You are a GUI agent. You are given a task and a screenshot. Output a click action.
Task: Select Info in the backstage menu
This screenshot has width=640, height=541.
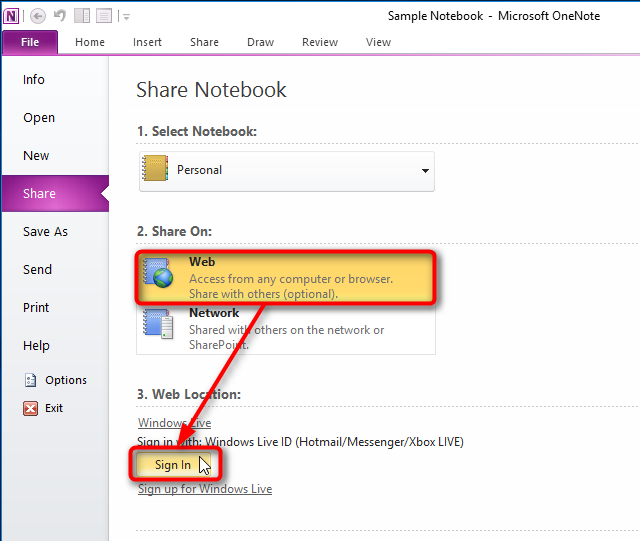(x=55, y=80)
